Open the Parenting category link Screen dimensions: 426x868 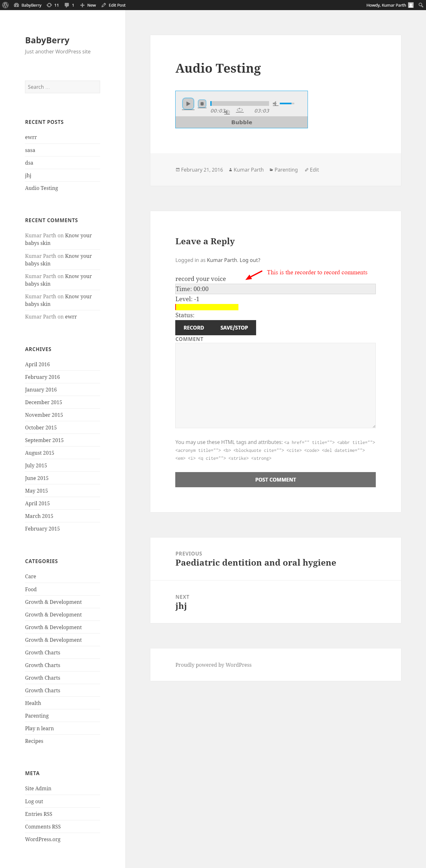285,169
